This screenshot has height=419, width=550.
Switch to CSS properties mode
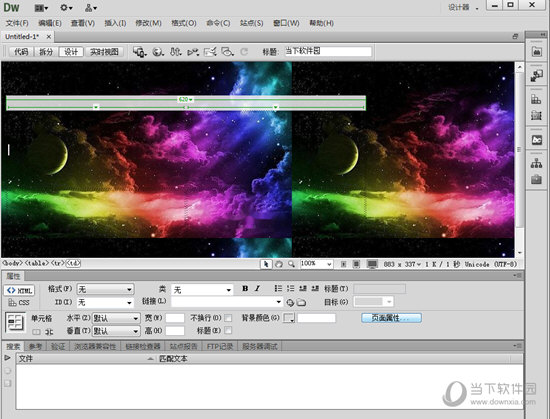(19, 302)
